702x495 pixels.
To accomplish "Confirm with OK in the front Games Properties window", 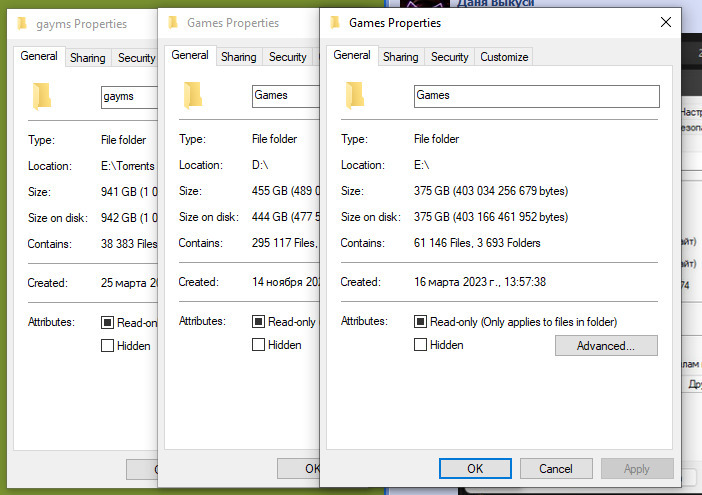I will click(475, 469).
